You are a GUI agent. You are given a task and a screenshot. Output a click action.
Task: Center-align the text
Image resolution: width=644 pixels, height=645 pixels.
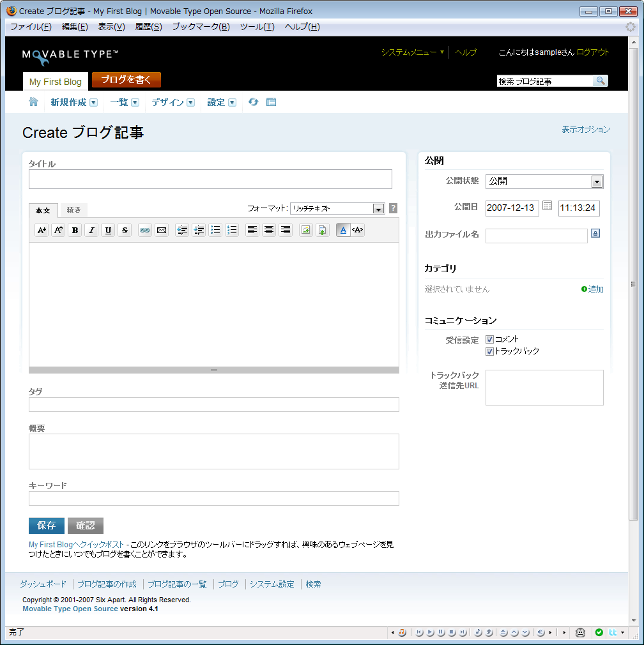click(269, 230)
